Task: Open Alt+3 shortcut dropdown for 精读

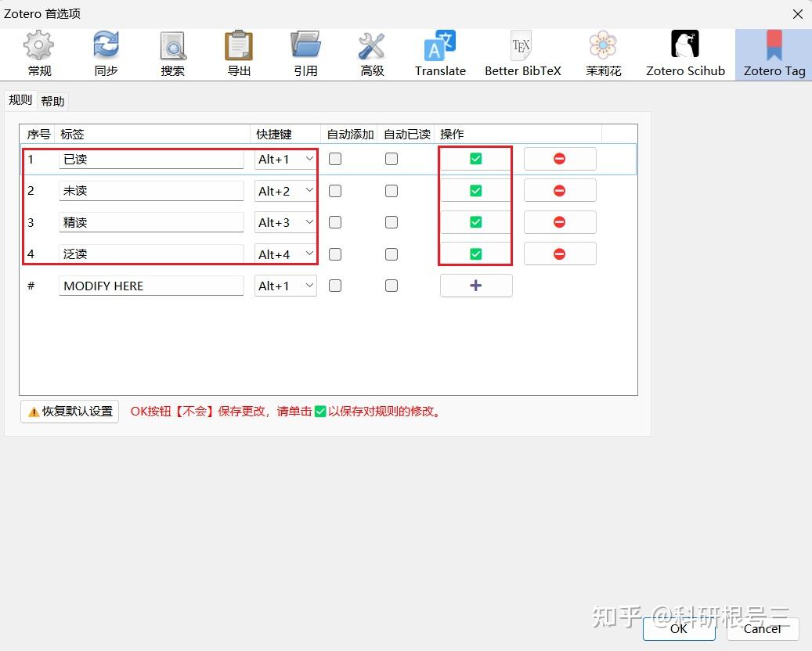Action: 285,222
